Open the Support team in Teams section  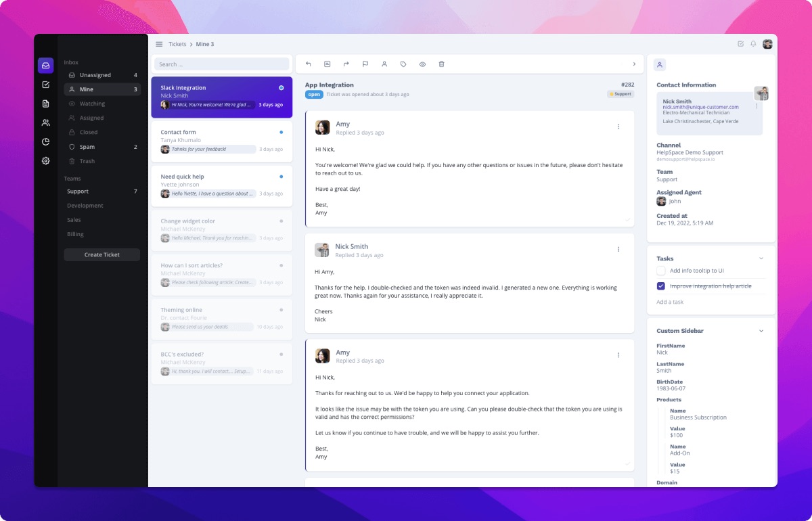pos(77,191)
